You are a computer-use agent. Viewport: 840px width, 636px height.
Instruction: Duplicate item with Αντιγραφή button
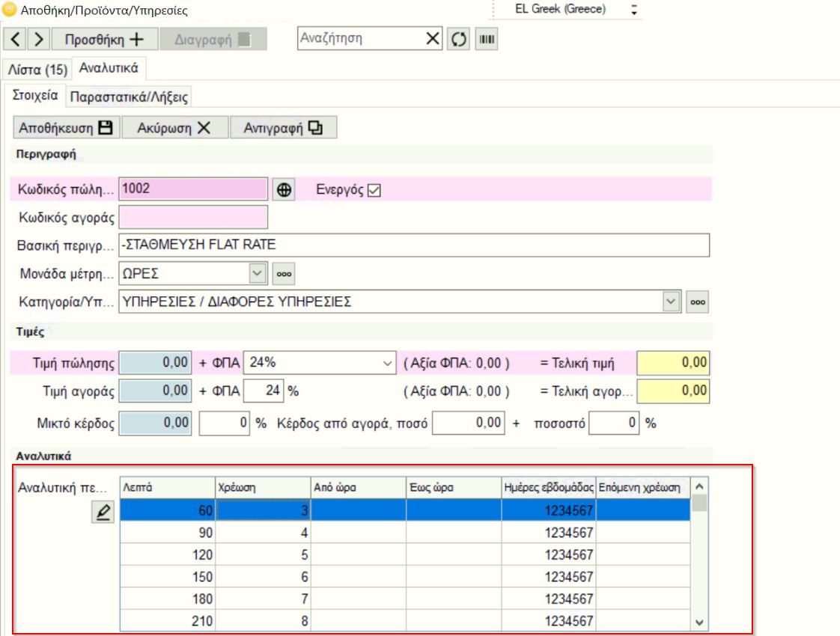coord(284,128)
